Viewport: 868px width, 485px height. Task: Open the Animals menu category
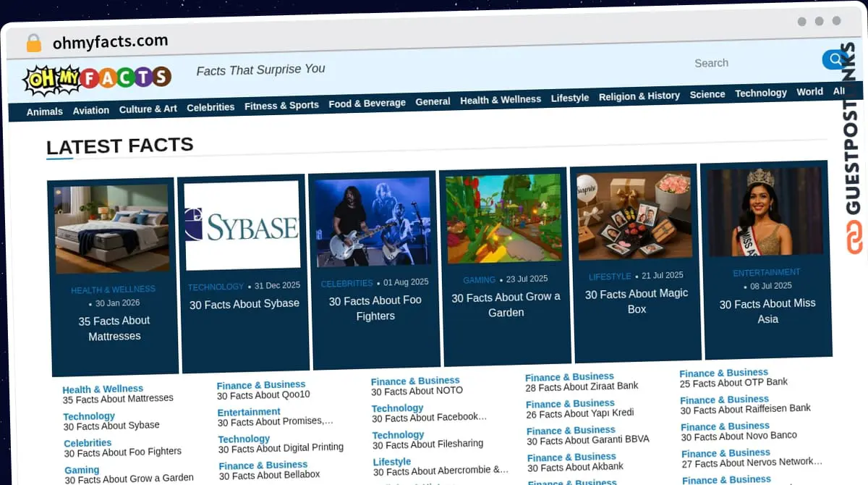point(45,111)
